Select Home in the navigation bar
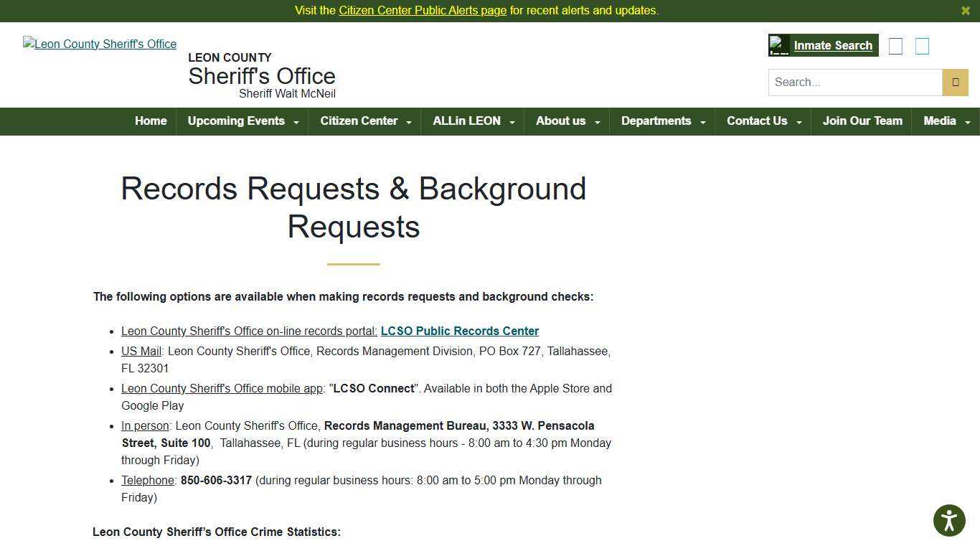Screen dimensions: 980x551 pyautogui.click(x=150, y=121)
